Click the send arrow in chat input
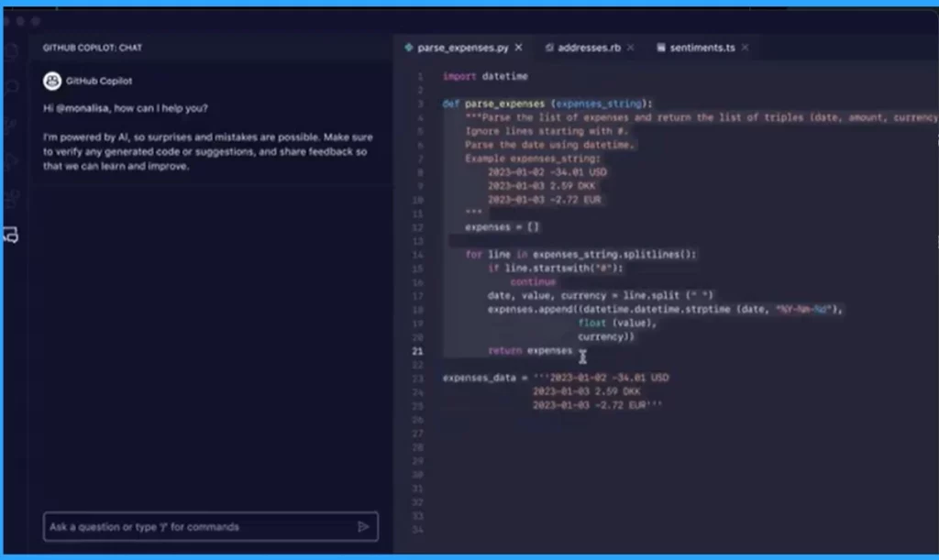 click(x=363, y=526)
